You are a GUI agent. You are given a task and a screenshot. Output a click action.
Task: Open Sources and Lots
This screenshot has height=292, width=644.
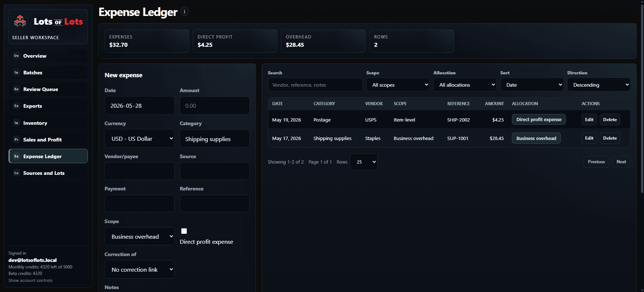[48, 173]
